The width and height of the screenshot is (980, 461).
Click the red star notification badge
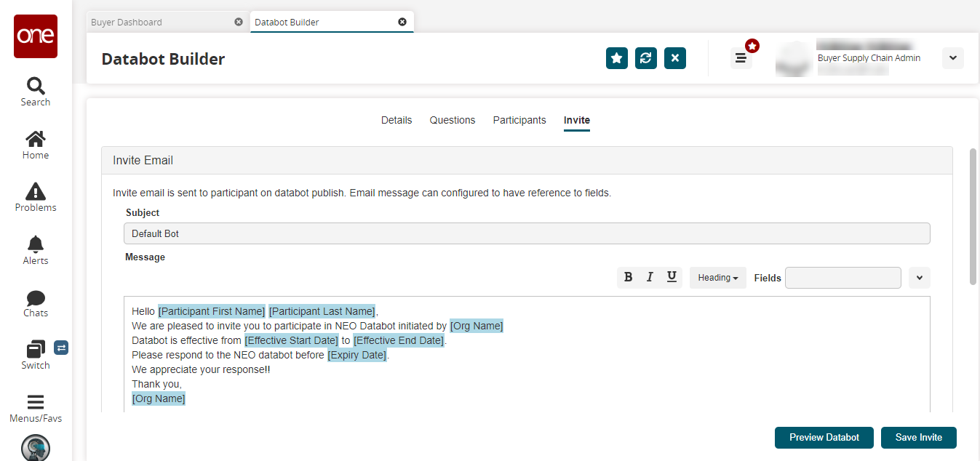(x=752, y=46)
